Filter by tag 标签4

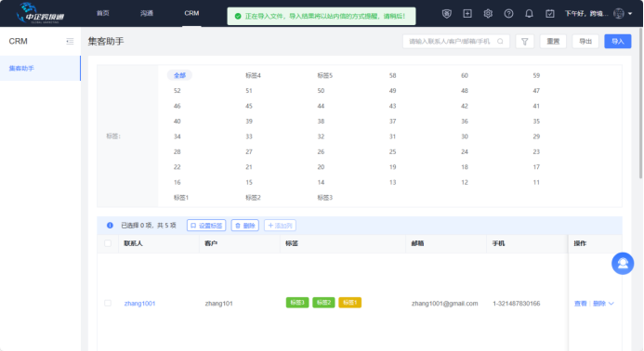(x=253, y=75)
